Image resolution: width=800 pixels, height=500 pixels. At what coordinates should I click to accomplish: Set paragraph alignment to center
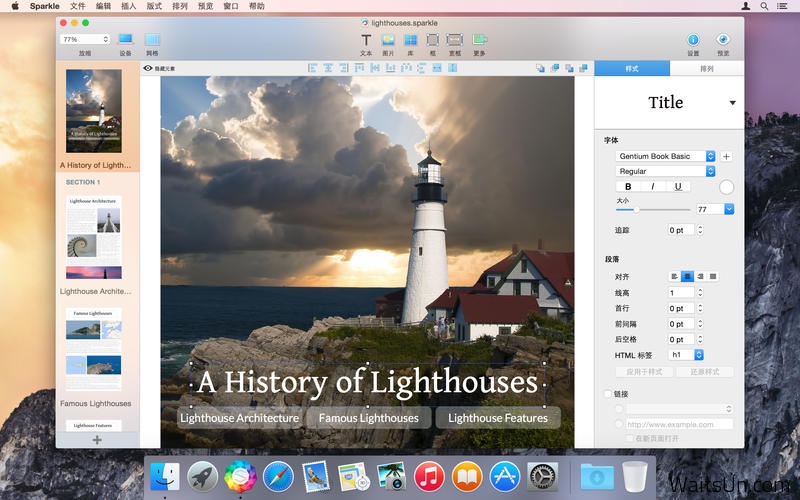[687, 277]
